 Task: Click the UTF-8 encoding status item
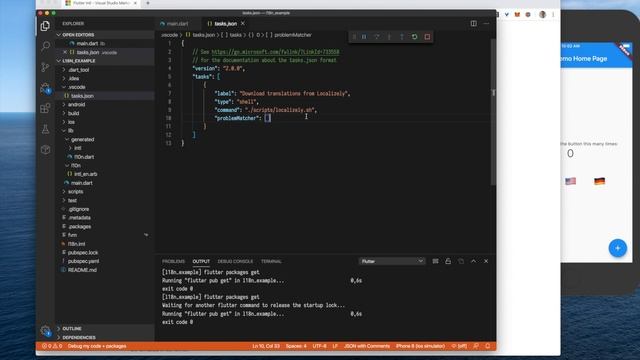319,346
